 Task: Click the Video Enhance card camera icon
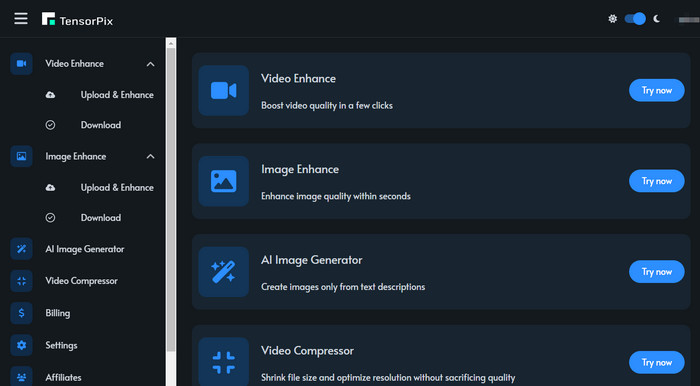tap(224, 91)
